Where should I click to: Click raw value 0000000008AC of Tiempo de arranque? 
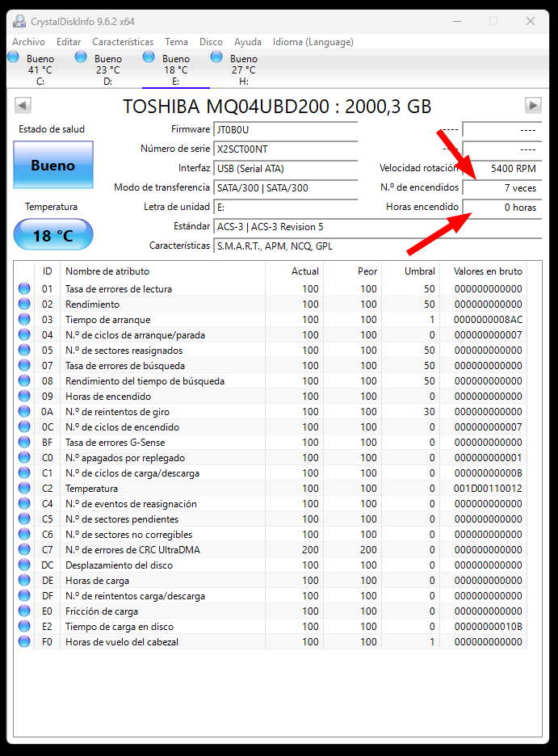point(488,320)
